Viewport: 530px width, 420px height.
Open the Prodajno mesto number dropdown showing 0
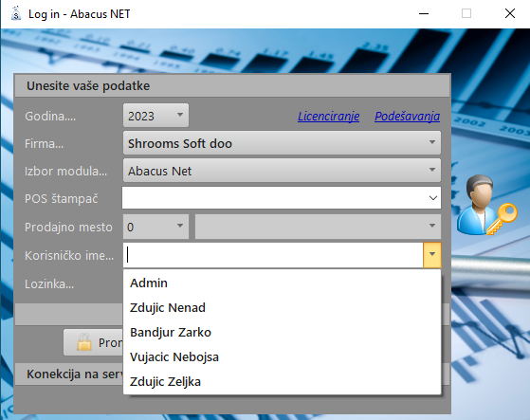pos(155,227)
